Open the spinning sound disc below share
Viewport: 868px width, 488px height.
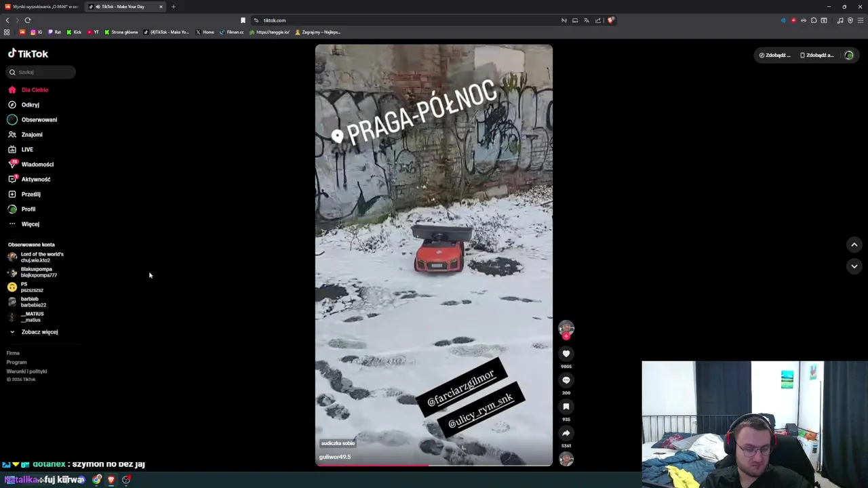tap(566, 459)
